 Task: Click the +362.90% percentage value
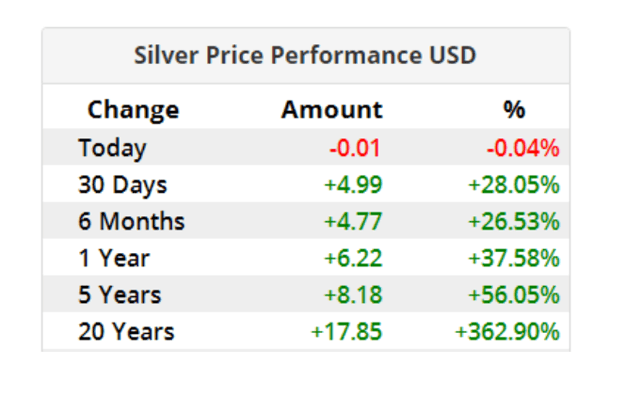[507, 331]
